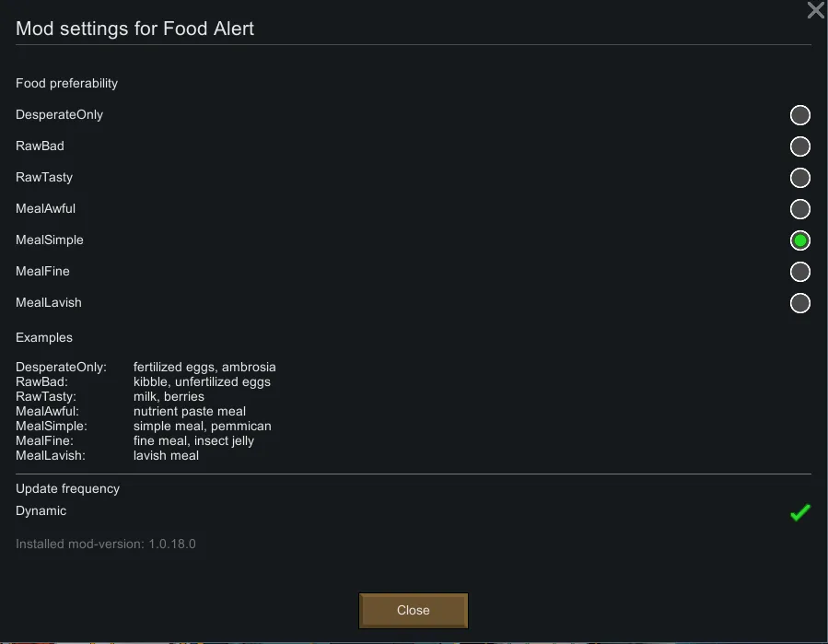Click the RawTasty option label
828x644 pixels.
(x=44, y=178)
